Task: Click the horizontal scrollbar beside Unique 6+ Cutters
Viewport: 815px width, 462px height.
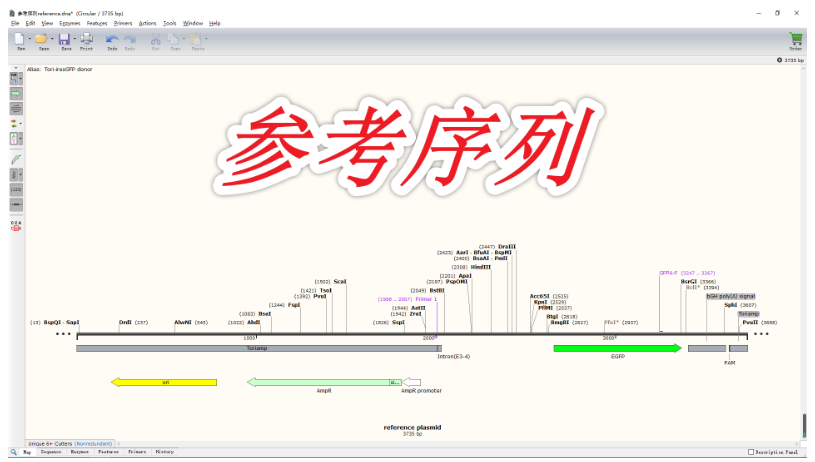Action: click(x=457, y=444)
